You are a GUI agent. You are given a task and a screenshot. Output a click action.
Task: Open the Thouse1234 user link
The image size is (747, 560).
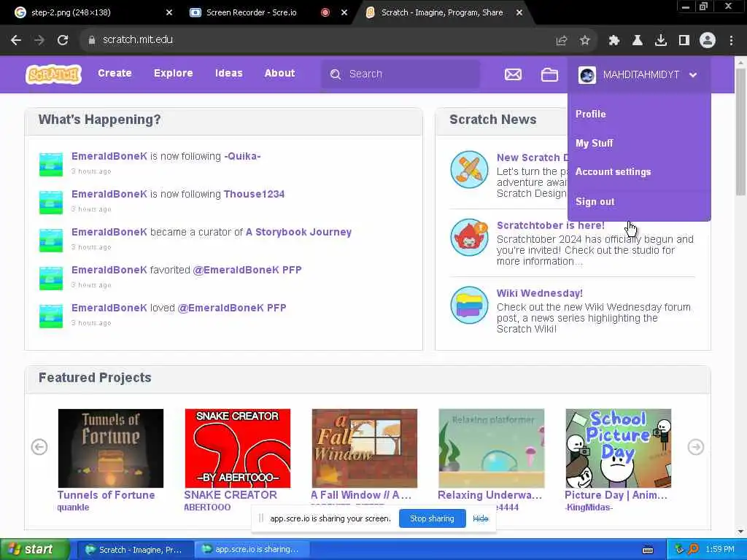tap(254, 194)
